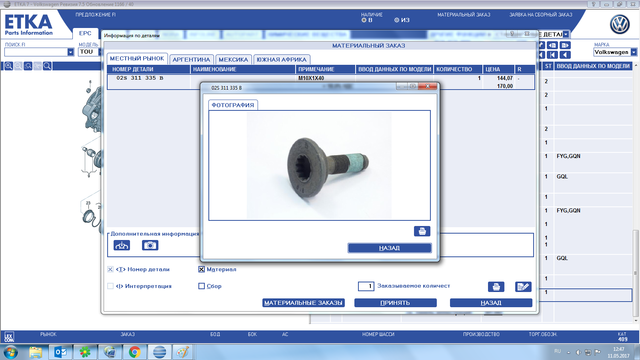The image size is (640, 360).
Task: Click the camera photo icon
Action: click(x=150, y=245)
